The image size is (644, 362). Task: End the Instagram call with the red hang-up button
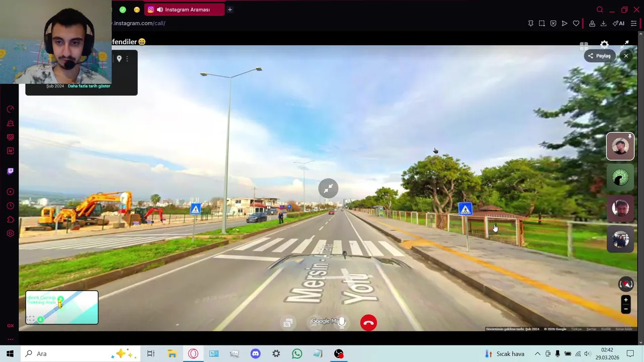(368, 323)
